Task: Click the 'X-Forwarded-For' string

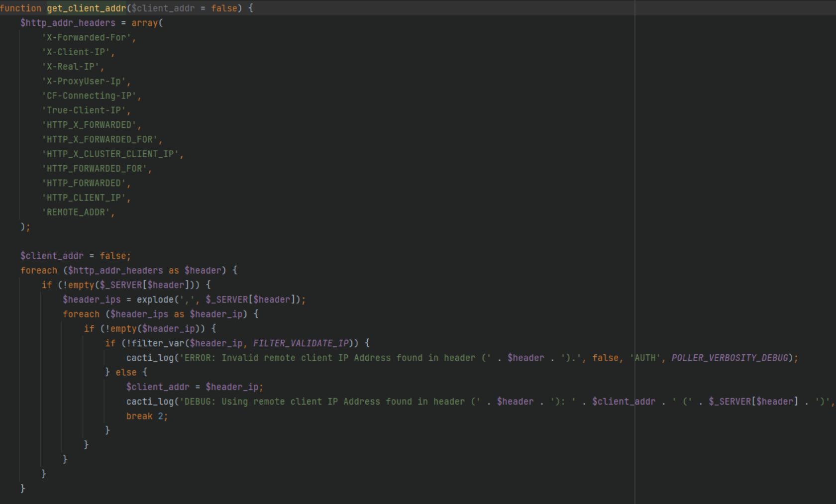Action: [x=86, y=37]
